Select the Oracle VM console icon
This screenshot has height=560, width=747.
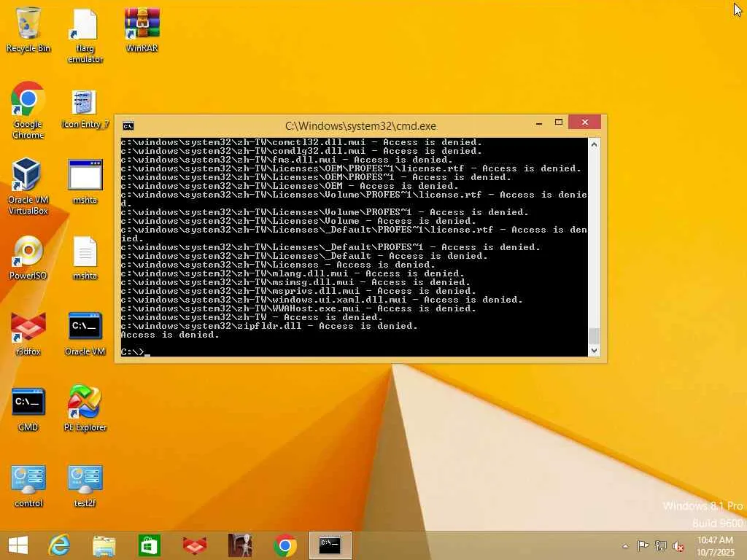85,333
